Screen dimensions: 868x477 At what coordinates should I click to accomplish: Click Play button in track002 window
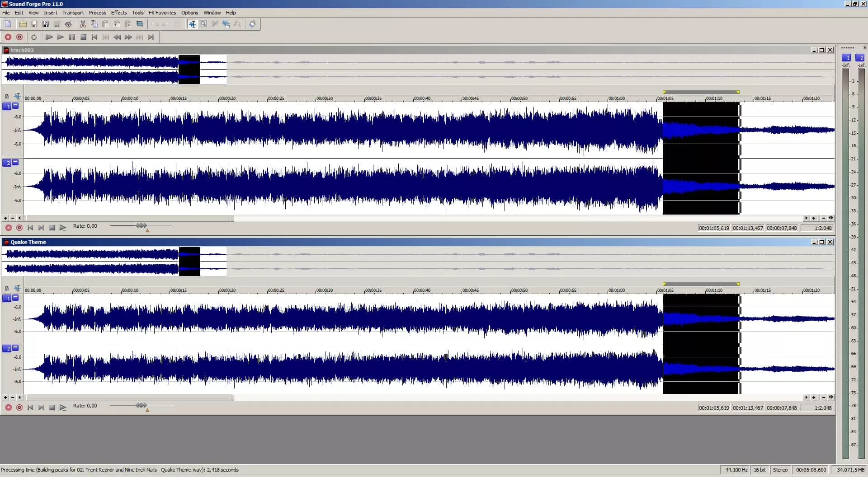pyautogui.click(x=63, y=228)
